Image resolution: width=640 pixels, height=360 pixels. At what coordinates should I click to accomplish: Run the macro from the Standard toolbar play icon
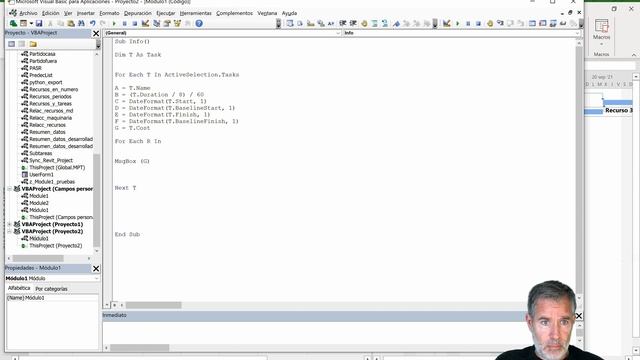click(x=114, y=23)
